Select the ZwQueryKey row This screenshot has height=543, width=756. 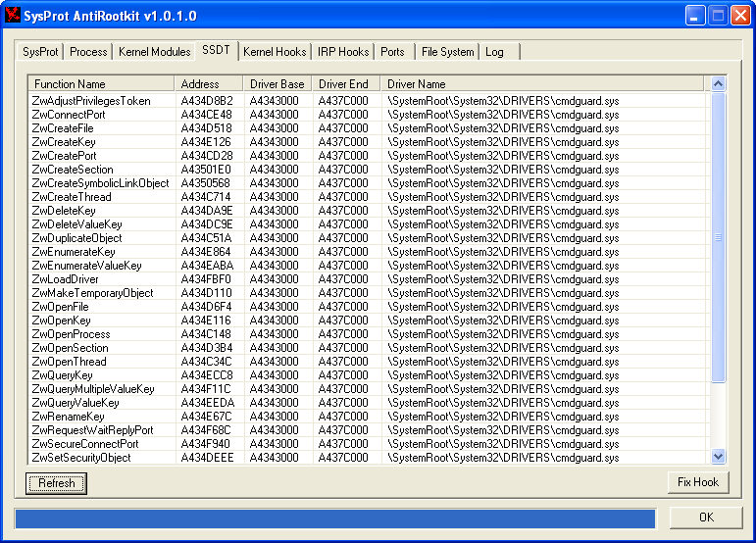pos(367,375)
